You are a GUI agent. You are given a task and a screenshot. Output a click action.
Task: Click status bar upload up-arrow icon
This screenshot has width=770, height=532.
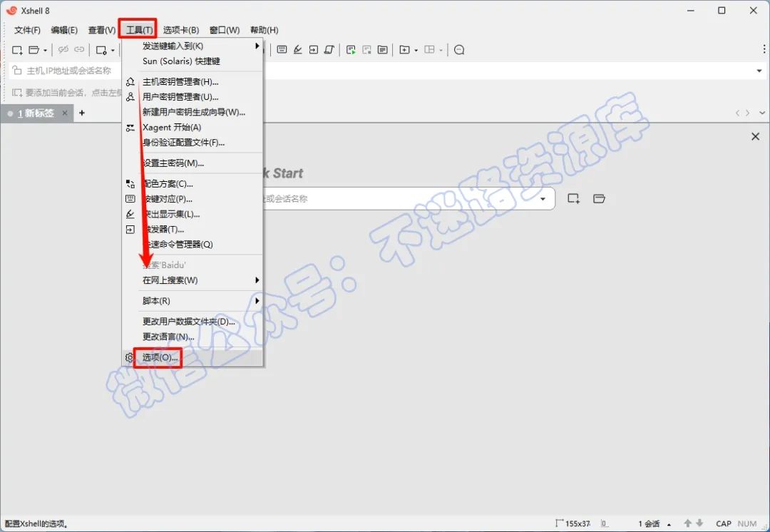[x=688, y=523]
